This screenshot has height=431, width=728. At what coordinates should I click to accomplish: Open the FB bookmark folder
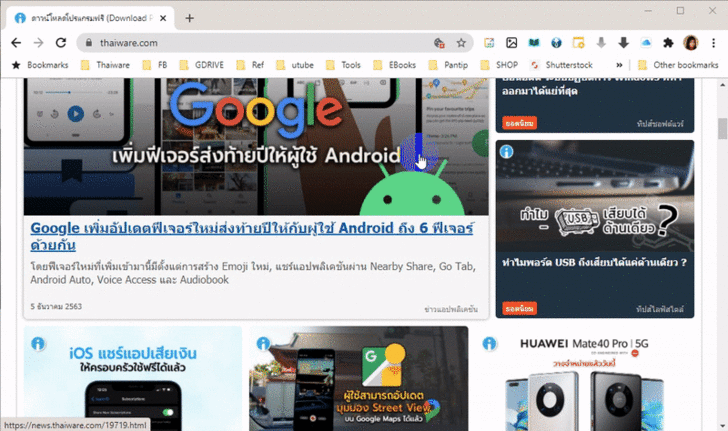point(155,65)
